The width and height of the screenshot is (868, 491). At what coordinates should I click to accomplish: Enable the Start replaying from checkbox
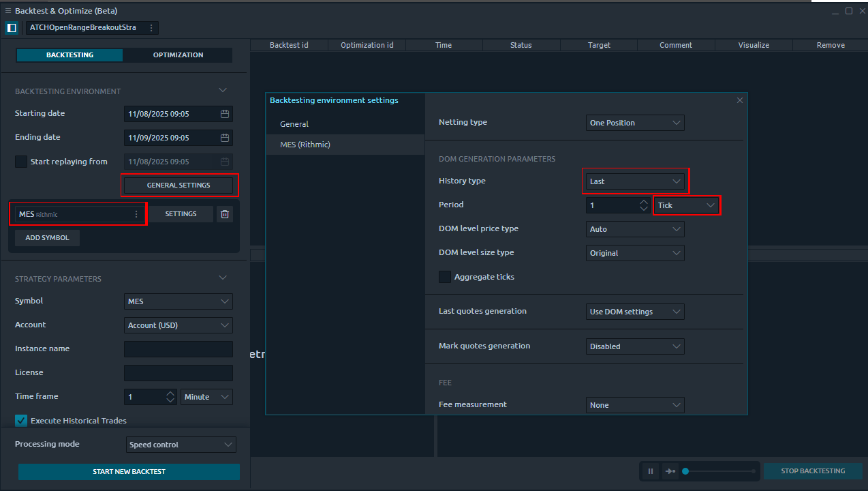(x=21, y=162)
